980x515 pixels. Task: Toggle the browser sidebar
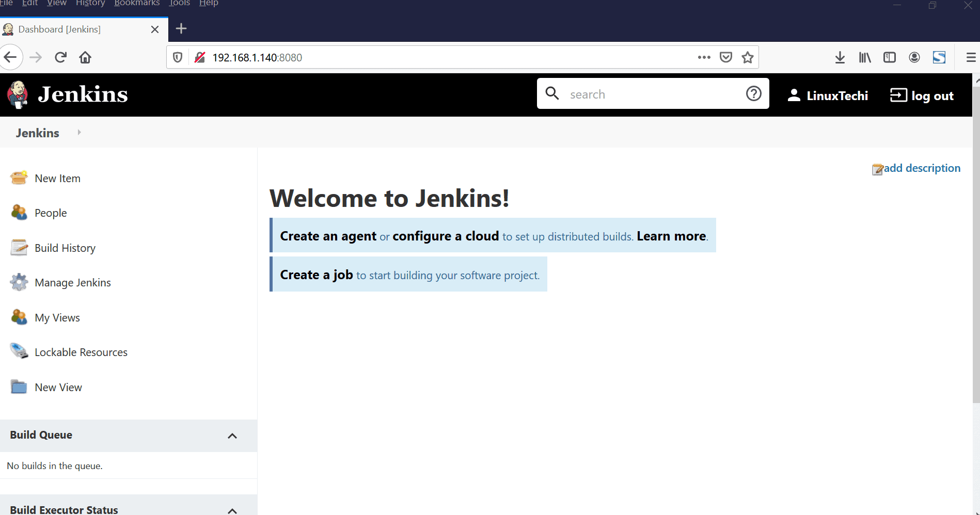tap(890, 57)
